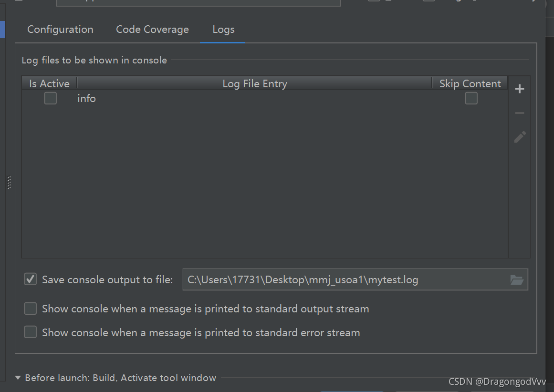
Task: Enable show console on standard error messages
Action: click(30, 332)
